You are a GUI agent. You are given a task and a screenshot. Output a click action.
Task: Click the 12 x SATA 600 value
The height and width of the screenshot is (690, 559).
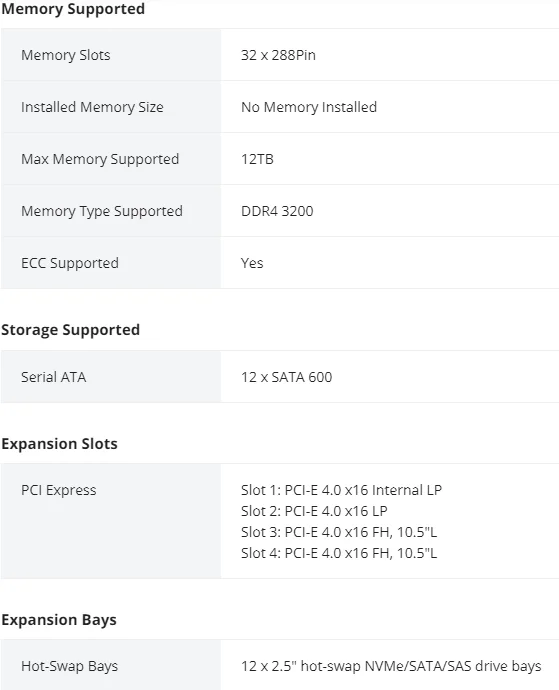click(287, 377)
